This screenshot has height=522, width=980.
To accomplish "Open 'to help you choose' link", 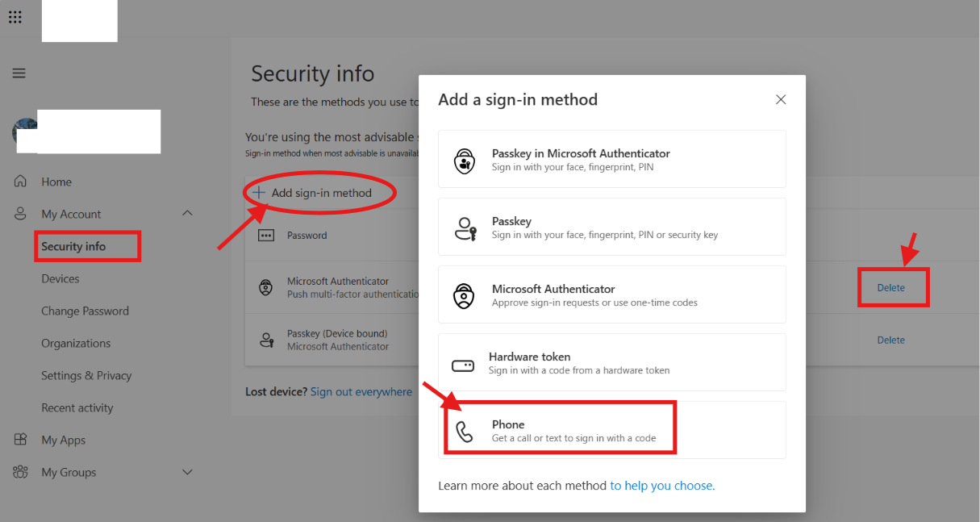I will pos(662,486).
